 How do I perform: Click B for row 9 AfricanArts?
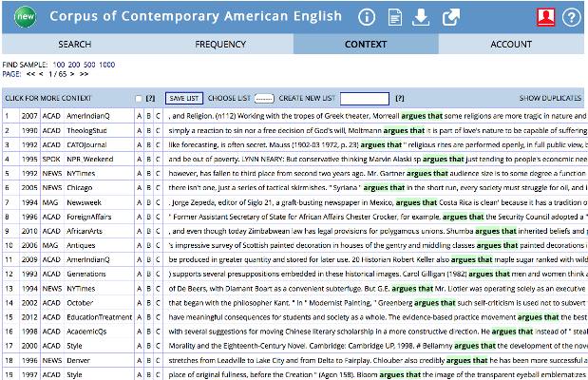coord(149,231)
